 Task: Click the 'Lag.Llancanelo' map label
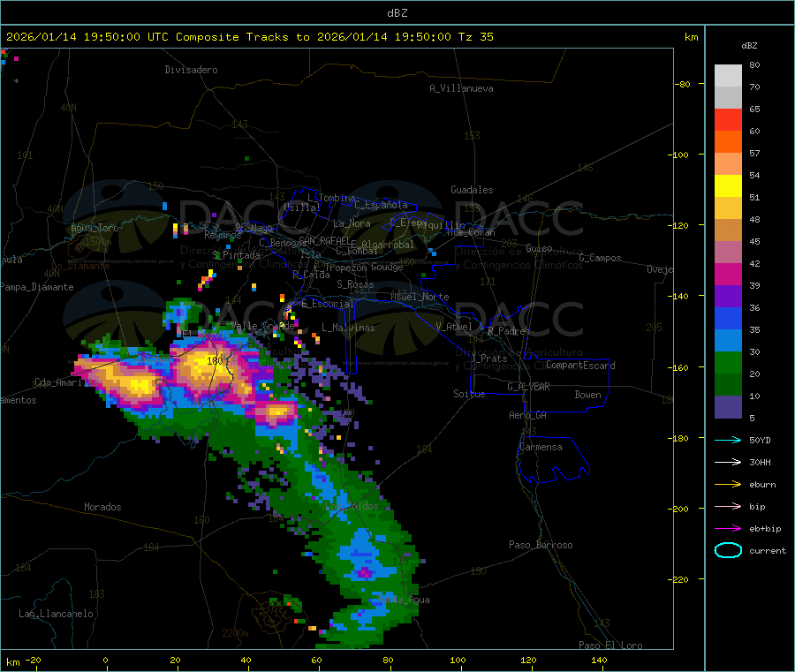click(x=57, y=615)
